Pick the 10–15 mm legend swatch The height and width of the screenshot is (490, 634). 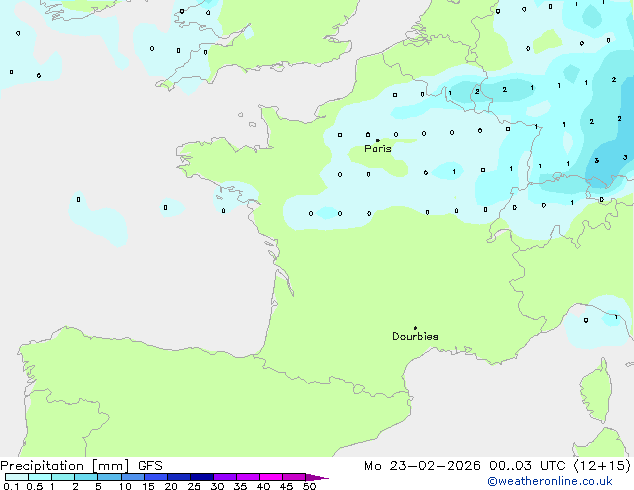(x=132, y=477)
